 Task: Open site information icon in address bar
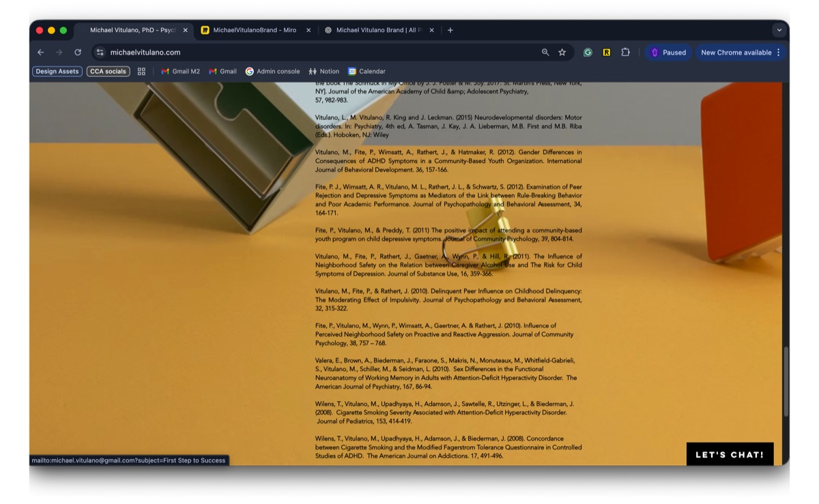coord(100,53)
